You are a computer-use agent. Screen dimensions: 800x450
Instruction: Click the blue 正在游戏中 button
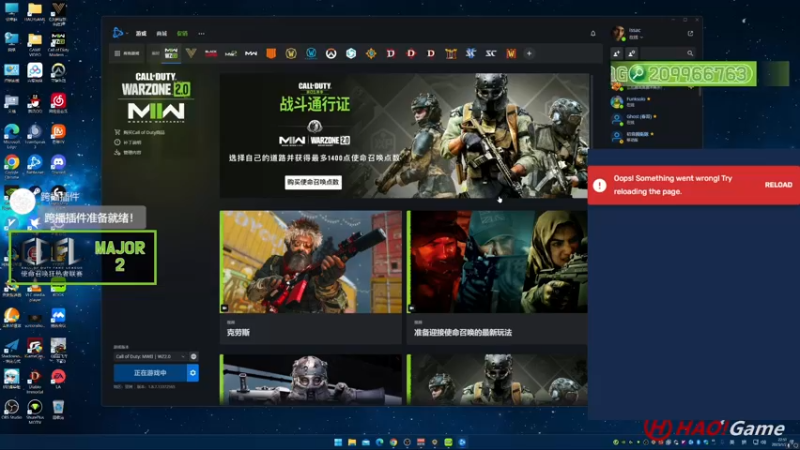[150, 373]
